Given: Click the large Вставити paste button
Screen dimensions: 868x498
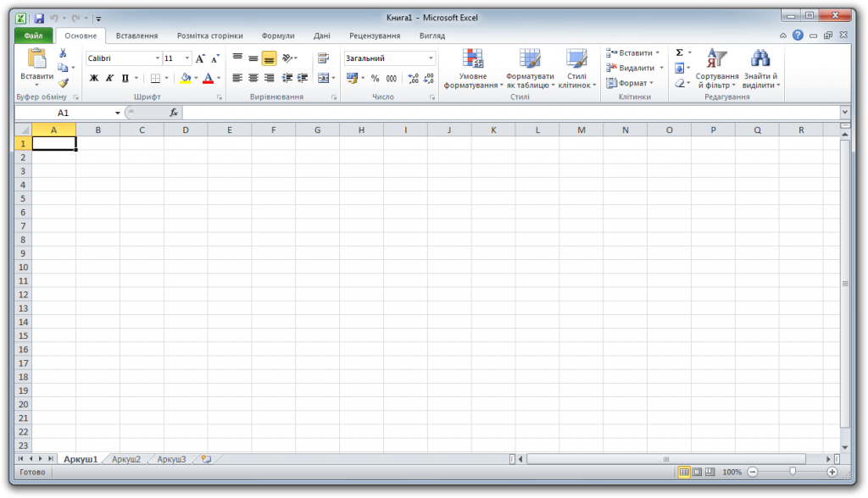Looking at the screenshot, I should 37,68.
